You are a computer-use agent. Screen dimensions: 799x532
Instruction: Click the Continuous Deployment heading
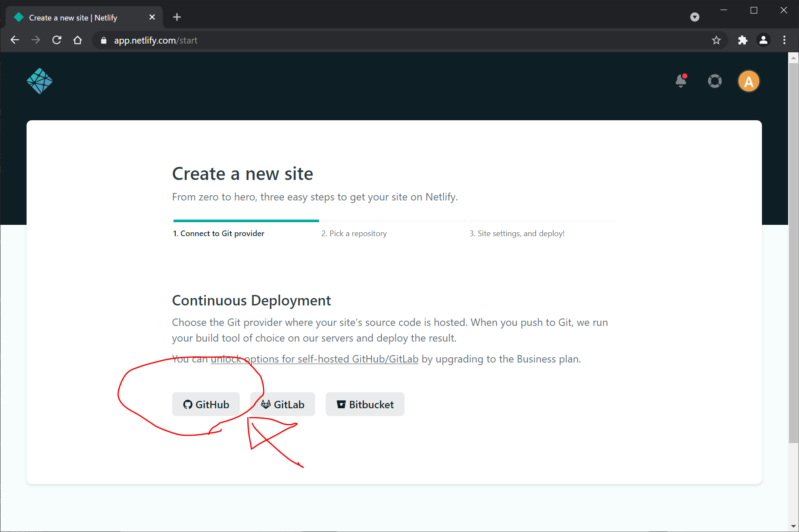252,301
